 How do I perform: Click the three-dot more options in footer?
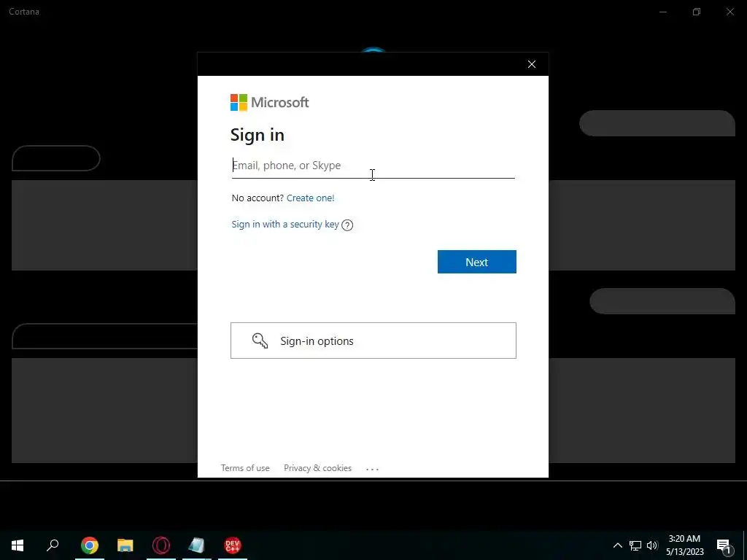point(372,469)
